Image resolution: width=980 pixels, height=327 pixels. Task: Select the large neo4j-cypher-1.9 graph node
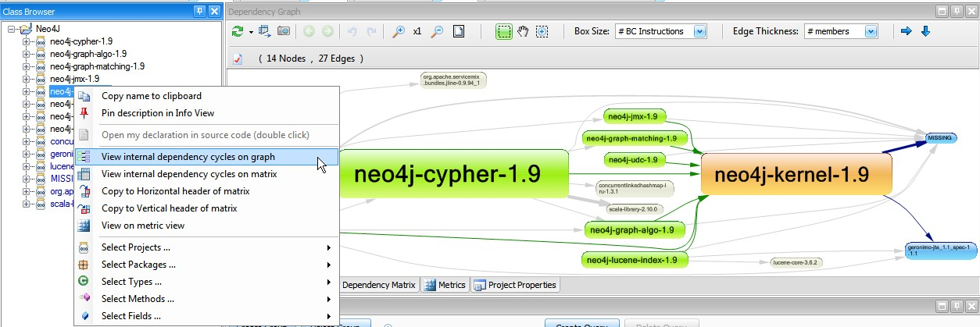(x=453, y=174)
